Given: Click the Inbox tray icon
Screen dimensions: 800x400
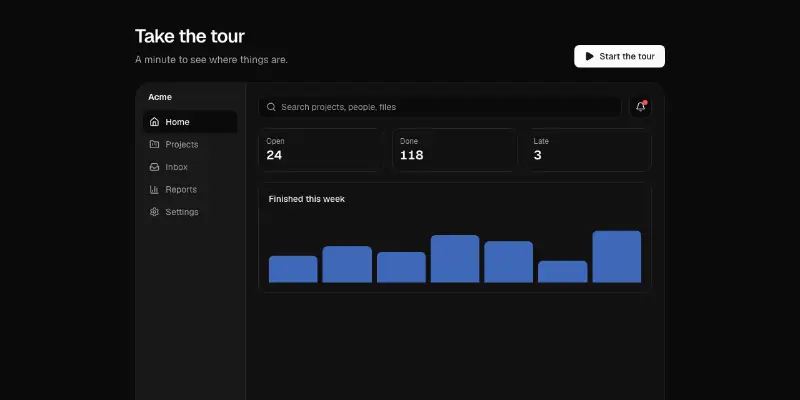Looking at the screenshot, I should click(x=154, y=167).
